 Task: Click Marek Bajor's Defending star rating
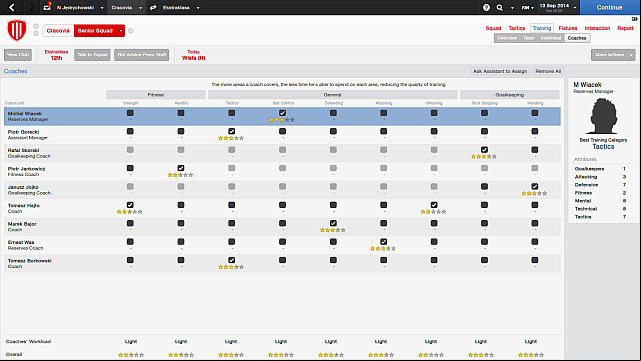tap(333, 230)
